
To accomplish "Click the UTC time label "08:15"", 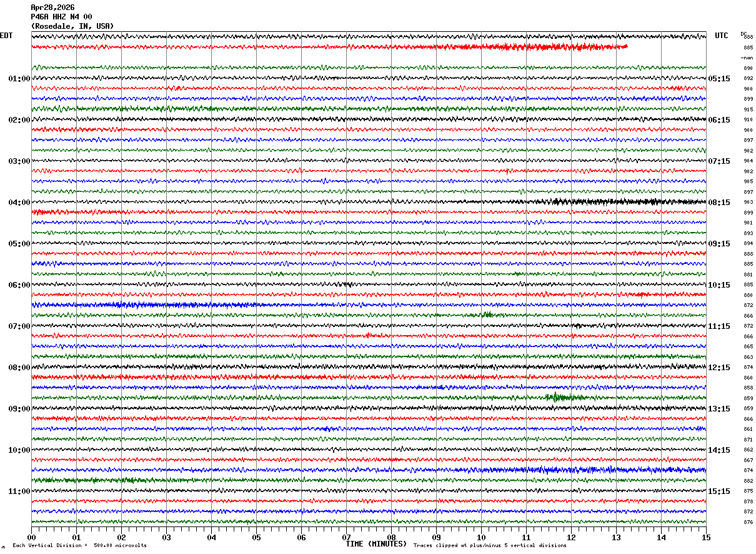I will (719, 203).
